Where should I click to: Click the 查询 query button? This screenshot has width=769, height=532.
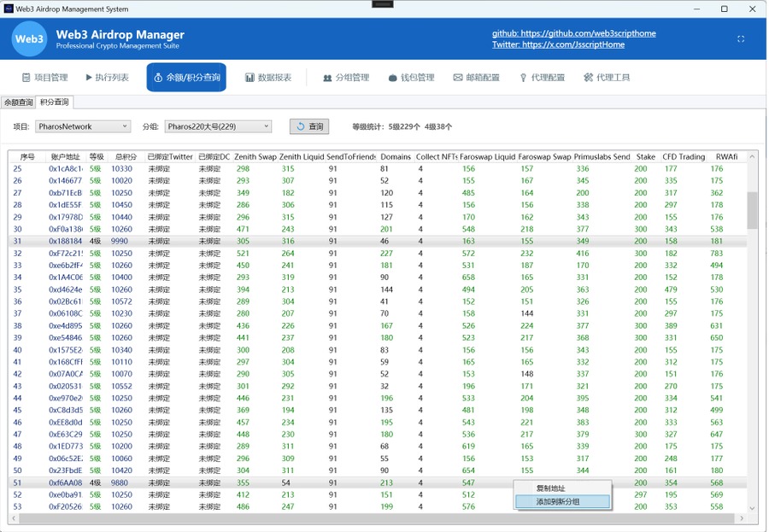click(x=309, y=126)
